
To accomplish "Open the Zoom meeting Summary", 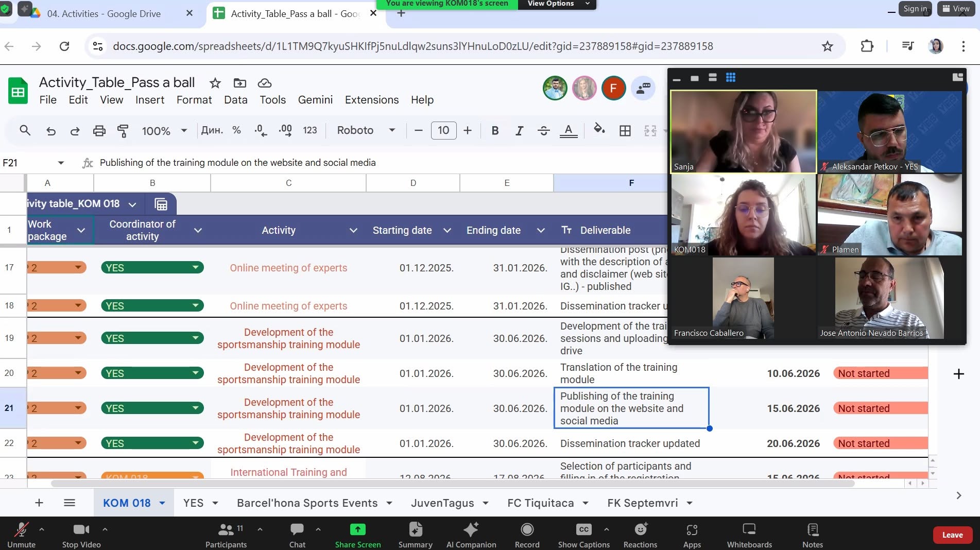I will pos(415,535).
